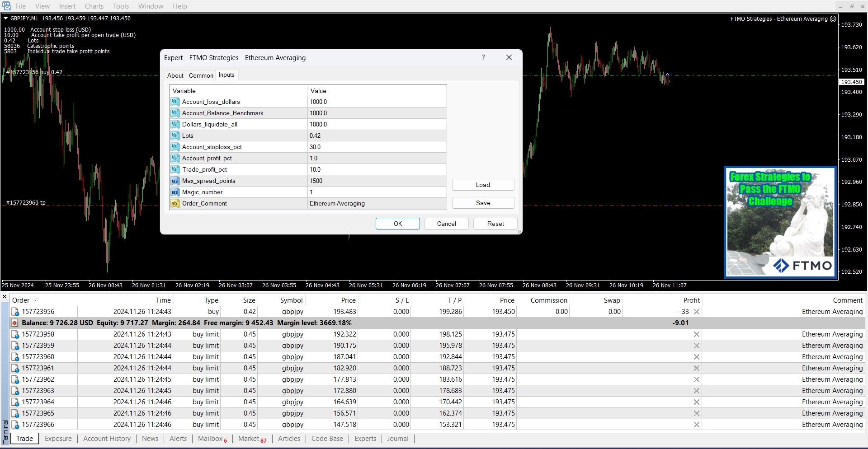Screen dimensions: 868x449
Task: Click the Load button
Action: 483,185
